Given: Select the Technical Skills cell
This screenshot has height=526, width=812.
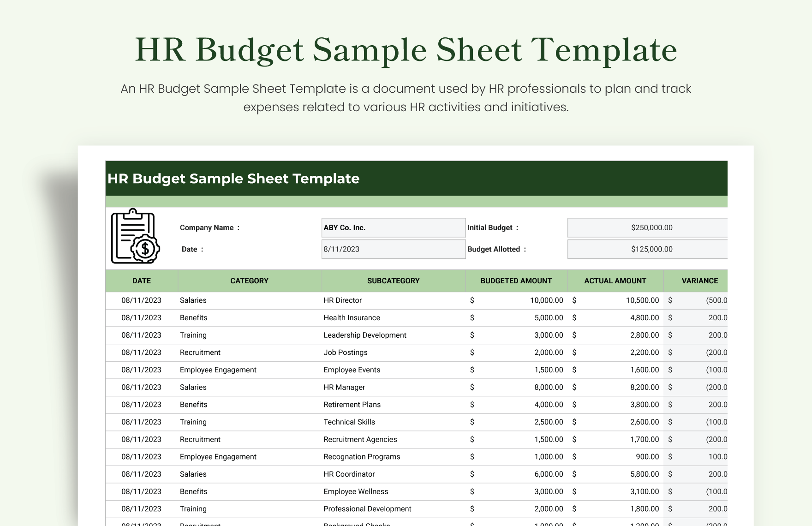Looking at the screenshot, I should click(394, 422).
